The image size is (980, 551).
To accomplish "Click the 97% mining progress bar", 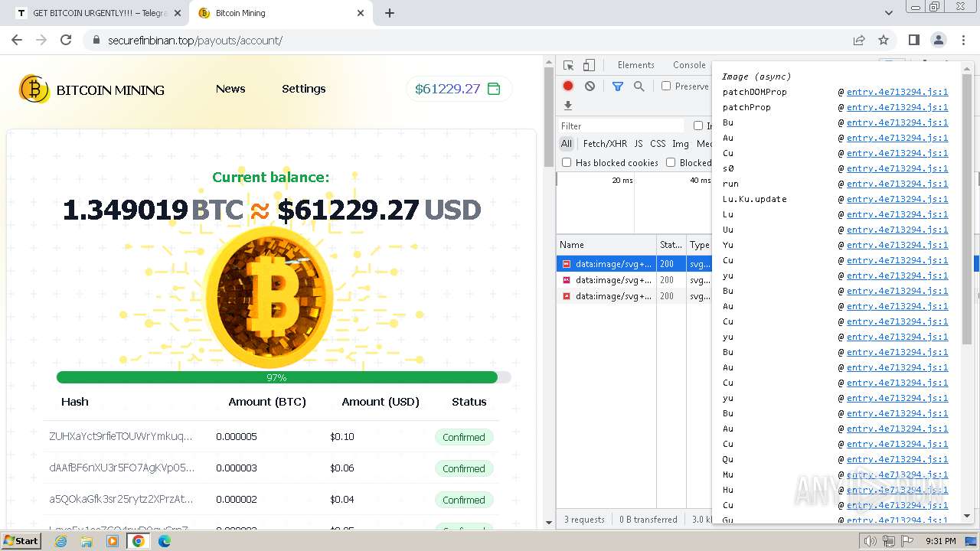I will click(x=283, y=377).
